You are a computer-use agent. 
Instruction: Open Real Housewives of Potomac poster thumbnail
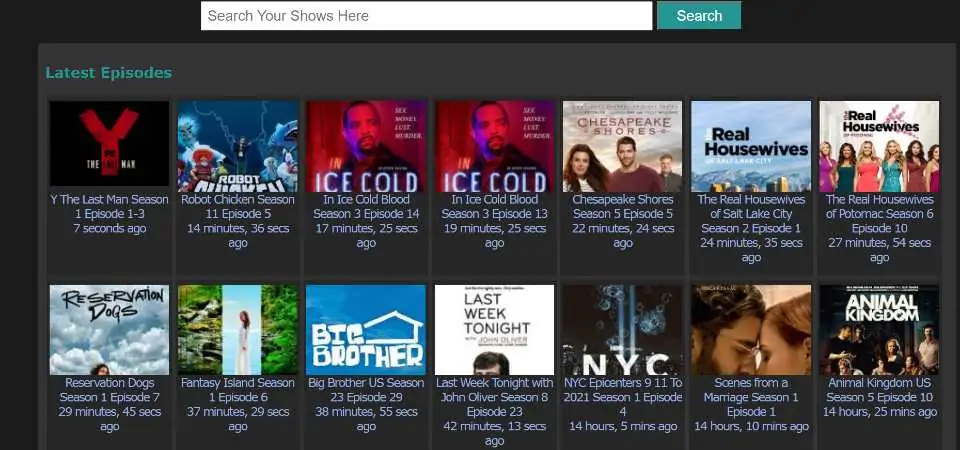click(879, 146)
